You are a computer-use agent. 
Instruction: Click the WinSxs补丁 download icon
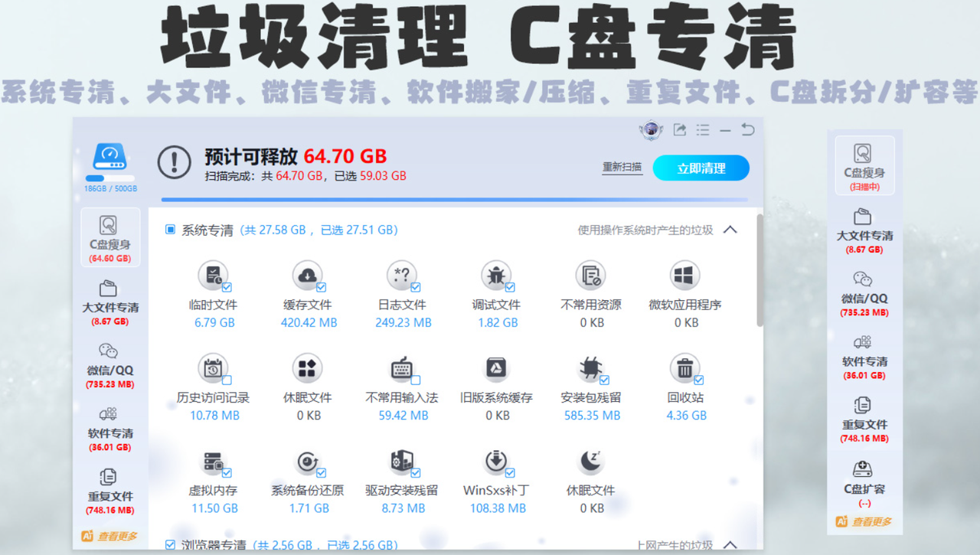(x=496, y=462)
